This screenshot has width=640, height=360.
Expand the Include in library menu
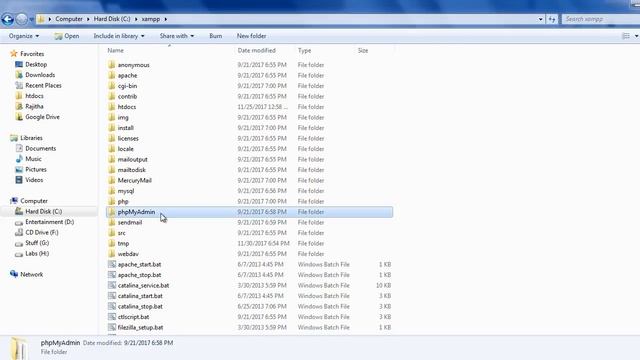click(119, 36)
